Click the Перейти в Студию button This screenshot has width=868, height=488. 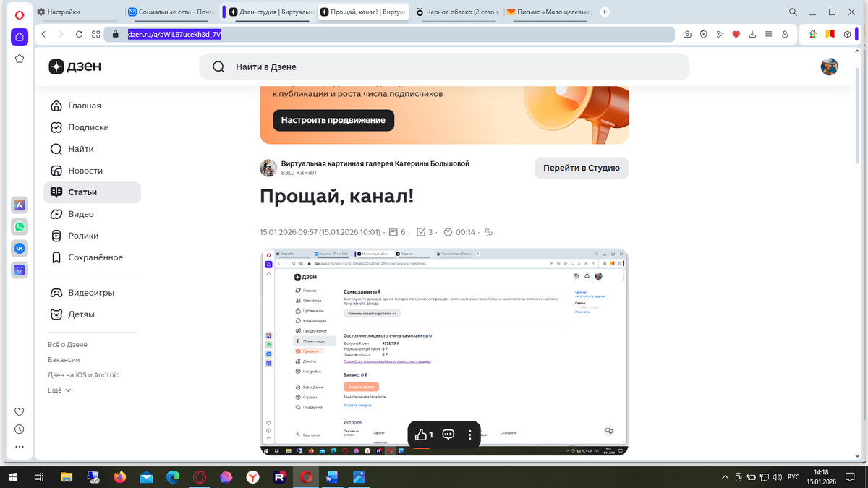coord(582,168)
